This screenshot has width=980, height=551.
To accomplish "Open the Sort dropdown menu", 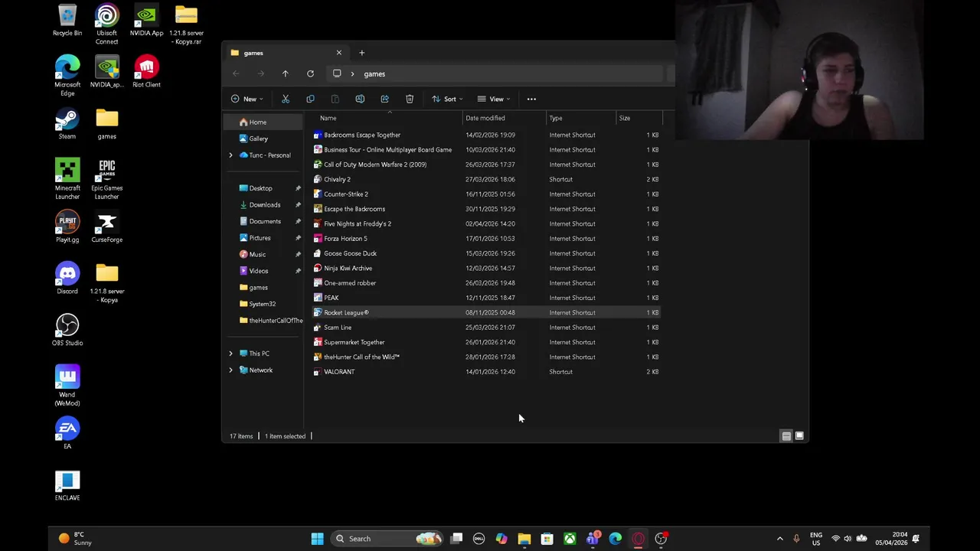I will tap(447, 99).
